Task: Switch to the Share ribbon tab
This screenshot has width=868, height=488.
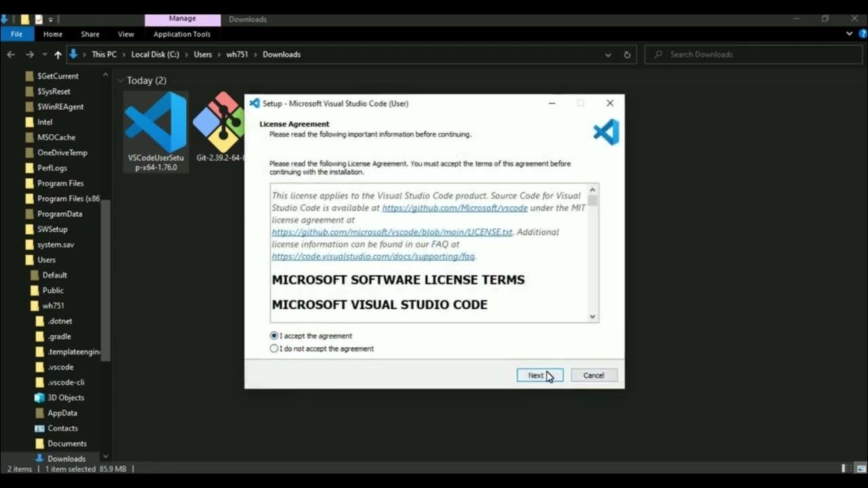Action: tap(90, 34)
